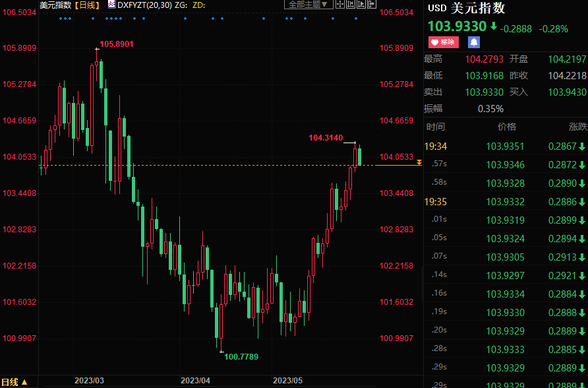Click the heart icon on the 移除 button

(x=435, y=42)
